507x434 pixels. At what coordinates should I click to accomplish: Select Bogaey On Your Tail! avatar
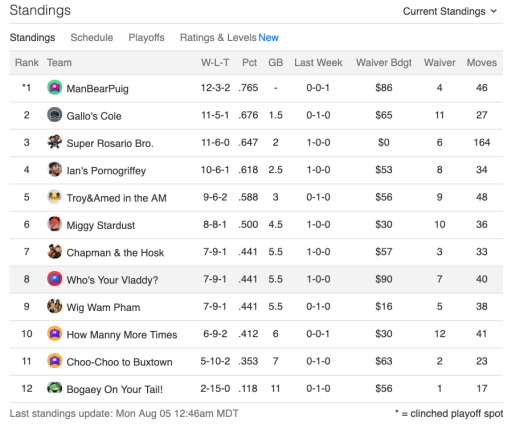click(54, 388)
